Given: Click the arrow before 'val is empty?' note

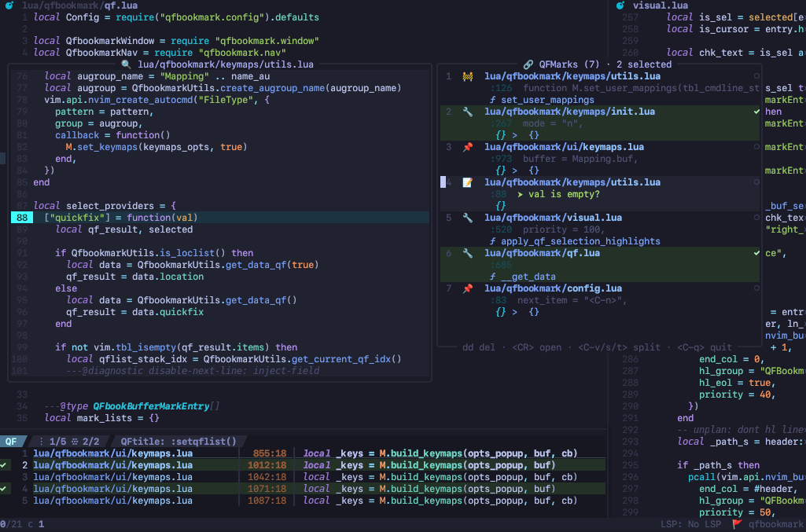Looking at the screenshot, I should [521, 195].
